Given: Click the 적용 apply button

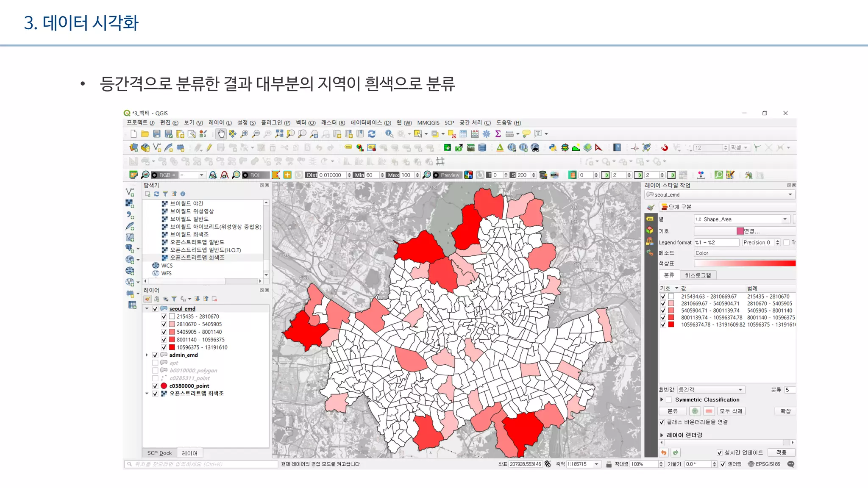Looking at the screenshot, I should click(x=781, y=452).
